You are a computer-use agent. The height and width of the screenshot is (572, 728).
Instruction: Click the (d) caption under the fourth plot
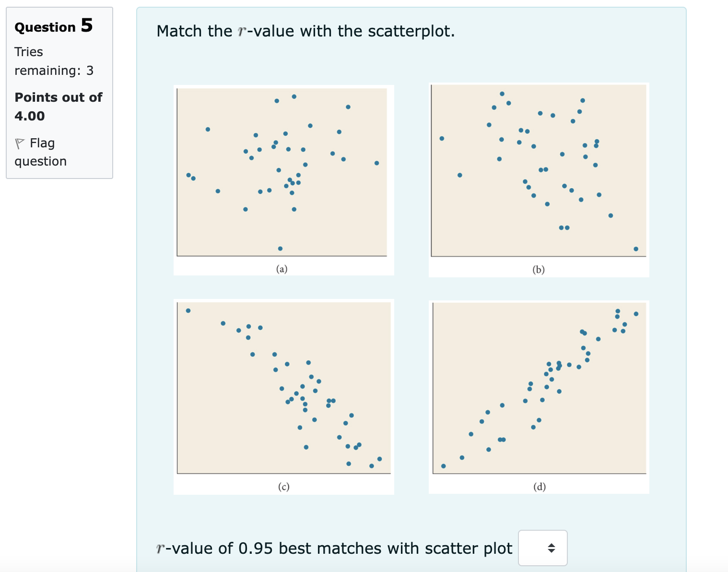point(540,487)
